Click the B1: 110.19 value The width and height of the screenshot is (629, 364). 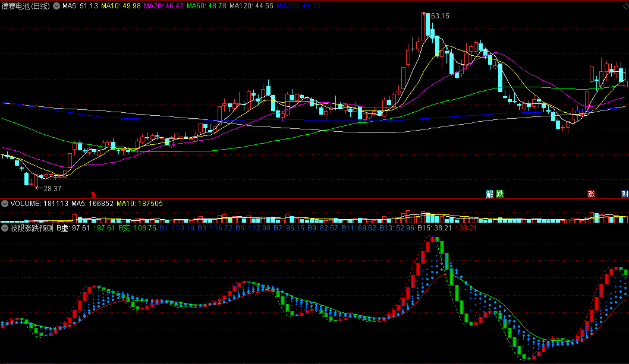[x=177, y=228]
